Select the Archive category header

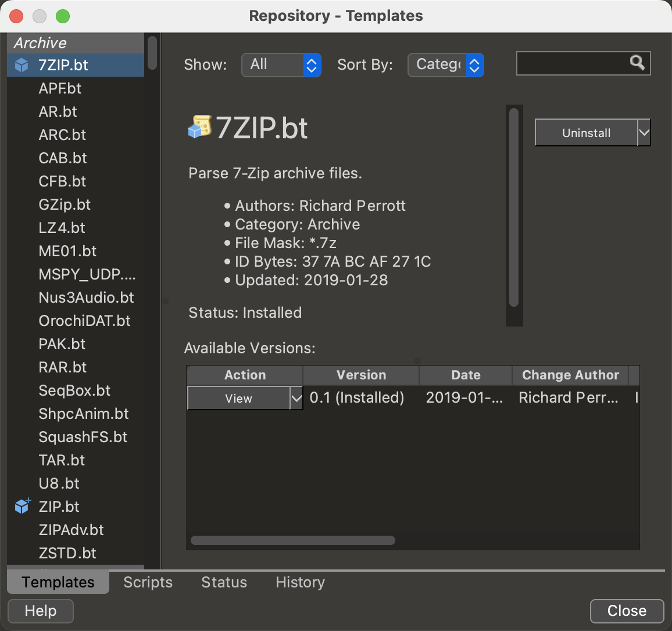tap(76, 43)
